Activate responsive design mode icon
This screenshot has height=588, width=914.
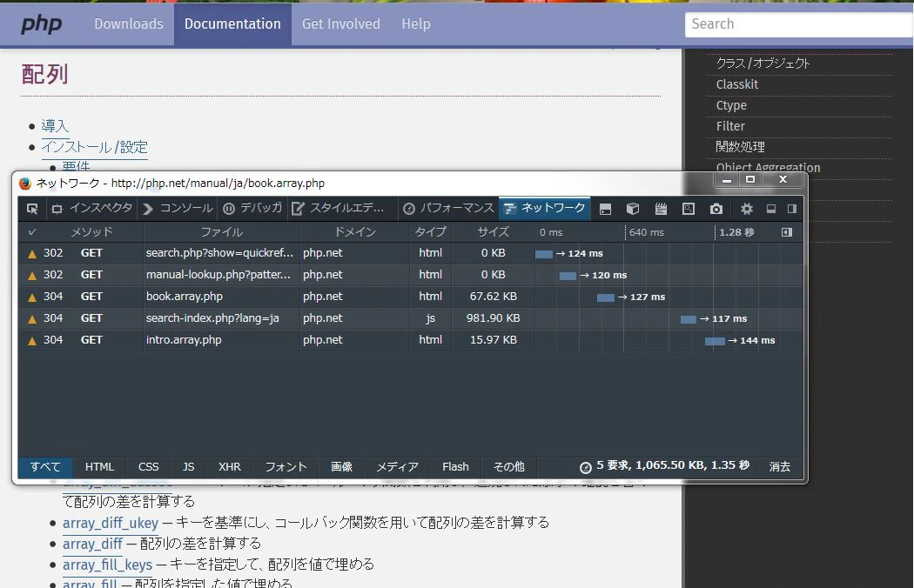coord(688,209)
